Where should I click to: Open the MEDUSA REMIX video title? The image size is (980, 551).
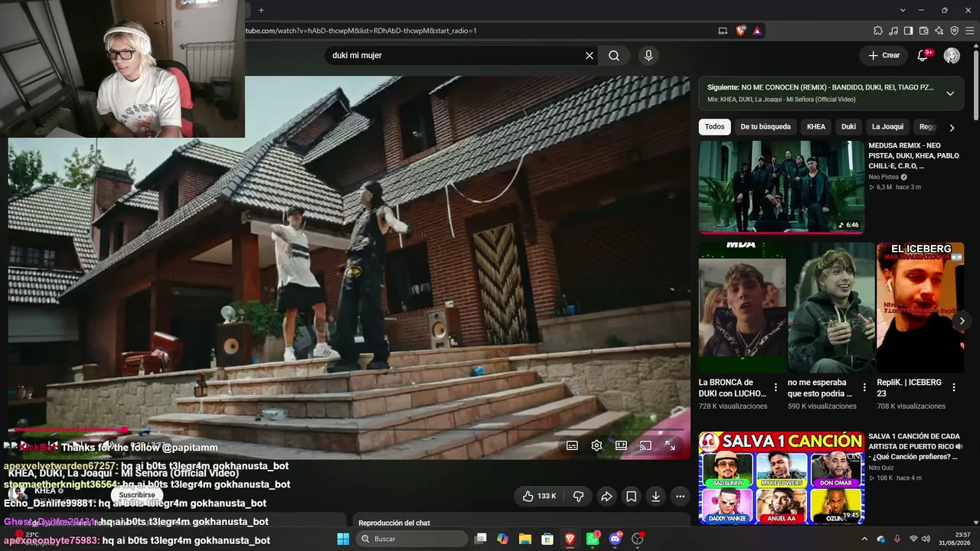pyautogui.click(x=913, y=155)
